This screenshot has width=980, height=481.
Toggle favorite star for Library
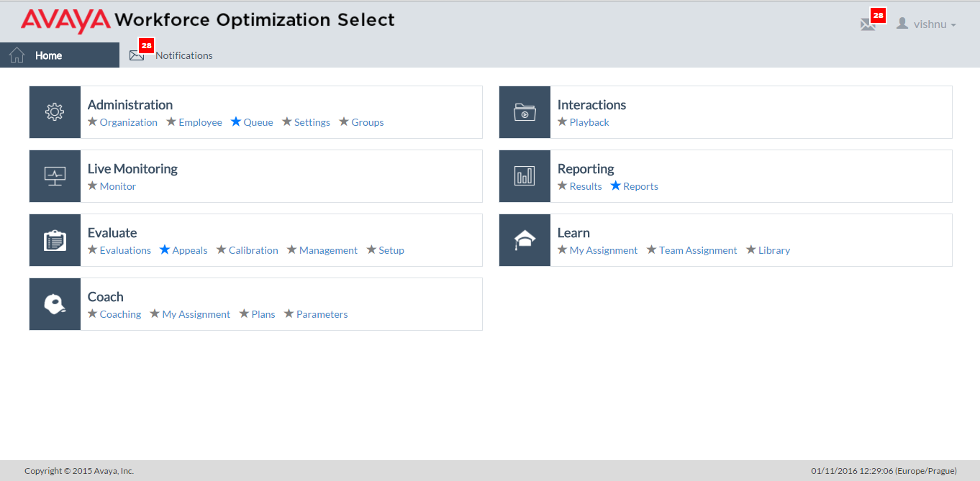tap(750, 249)
